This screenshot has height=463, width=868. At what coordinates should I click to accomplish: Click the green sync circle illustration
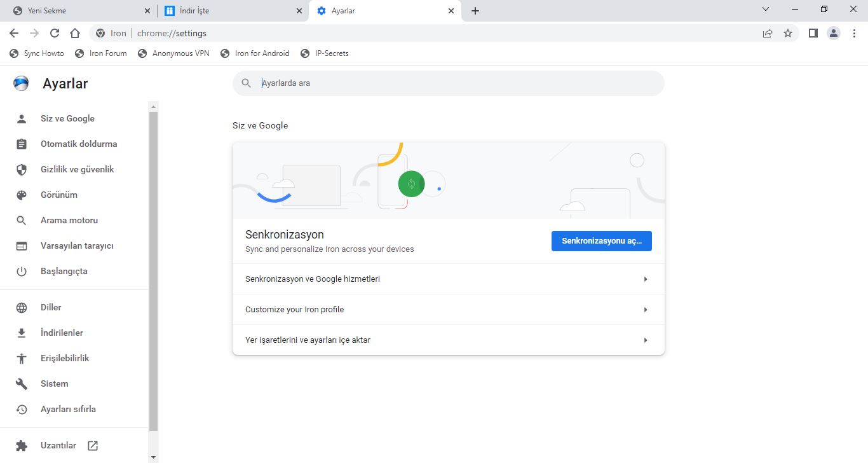(411, 184)
